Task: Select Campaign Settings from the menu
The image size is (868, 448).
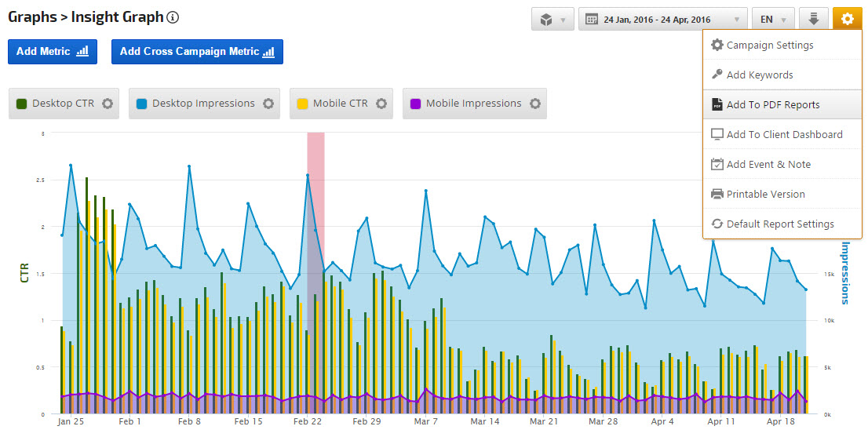Action: click(x=769, y=46)
